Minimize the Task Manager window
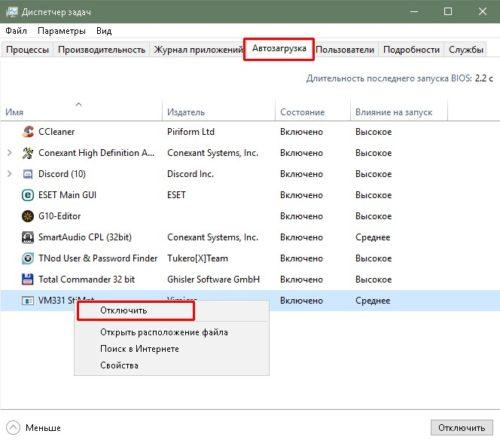Screen dimensions: 500x446 (414, 12)
